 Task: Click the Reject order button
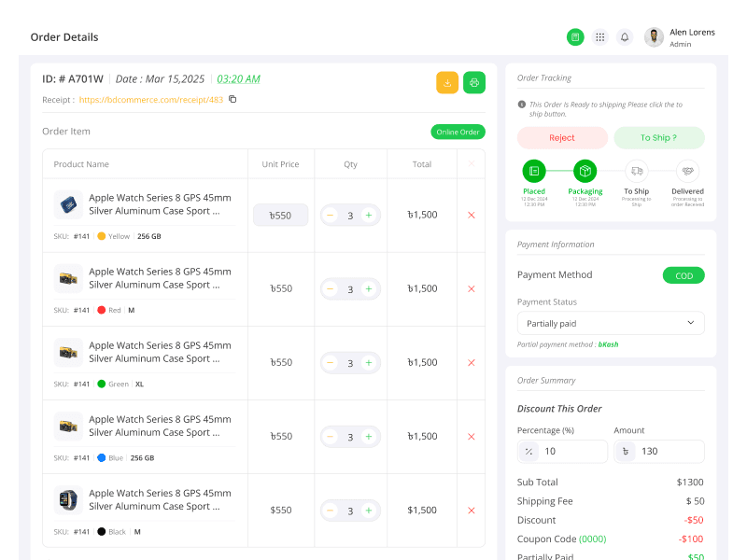click(562, 137)
